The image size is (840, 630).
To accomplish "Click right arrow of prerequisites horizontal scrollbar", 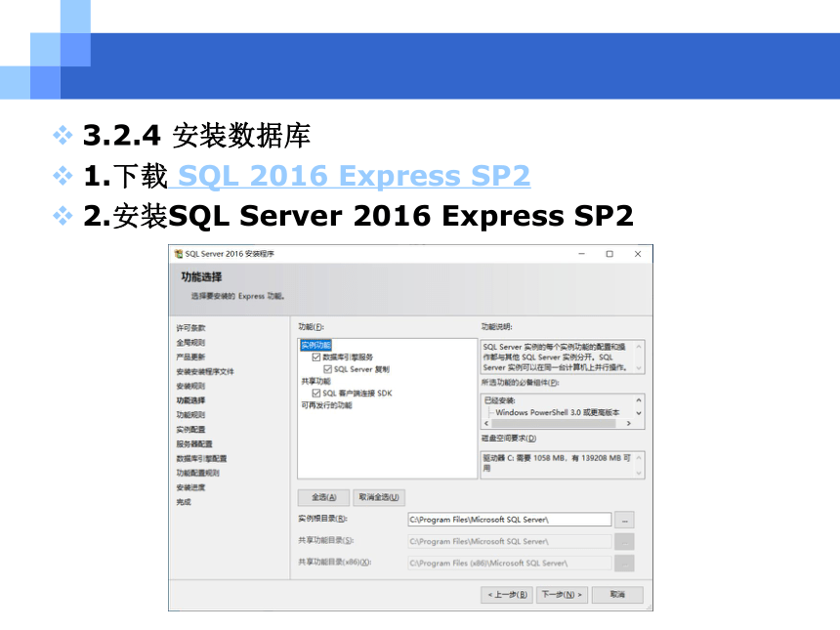I will pos(629,423).
